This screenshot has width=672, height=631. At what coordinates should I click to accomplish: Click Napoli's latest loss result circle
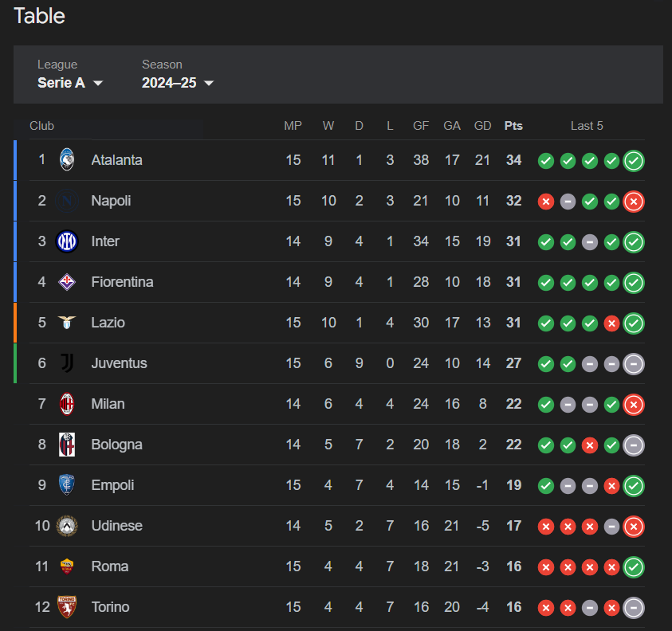634,202
